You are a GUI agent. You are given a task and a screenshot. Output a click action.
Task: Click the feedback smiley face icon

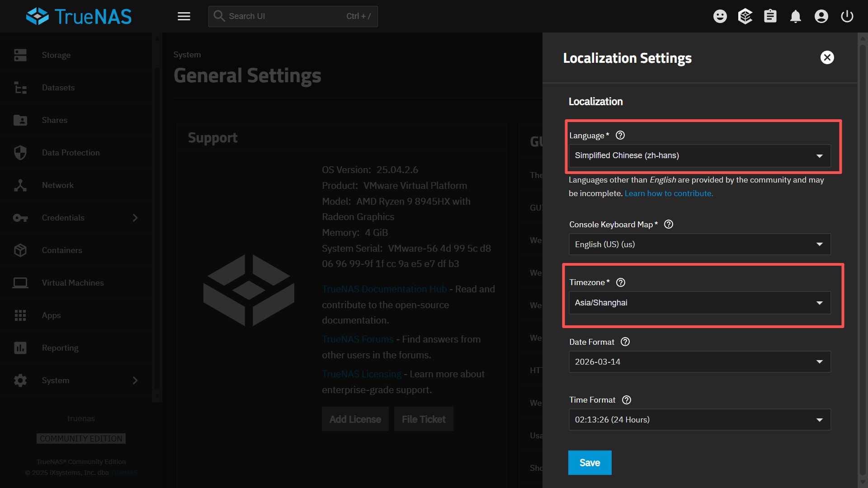[x=720, y=16]
